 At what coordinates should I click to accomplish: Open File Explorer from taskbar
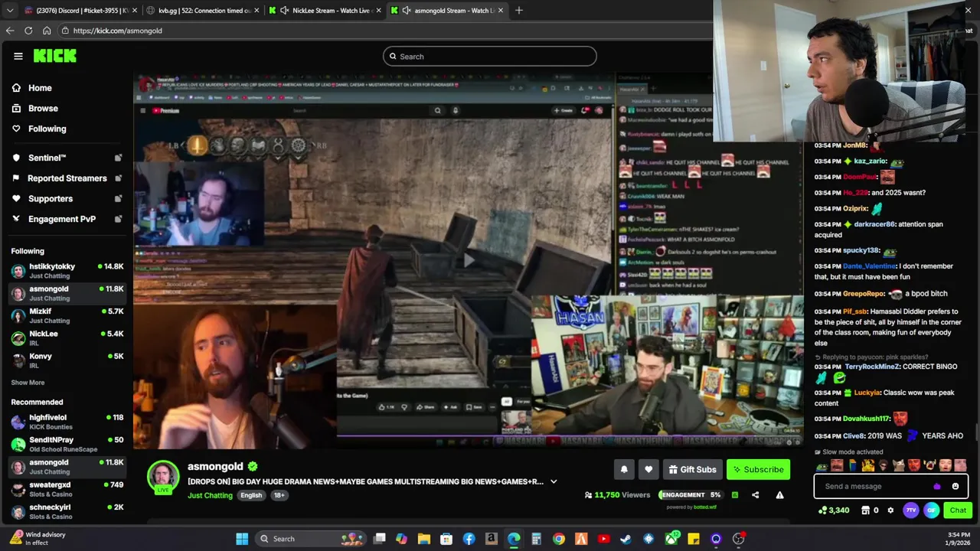pyautogui.click(x=424, y=539)
